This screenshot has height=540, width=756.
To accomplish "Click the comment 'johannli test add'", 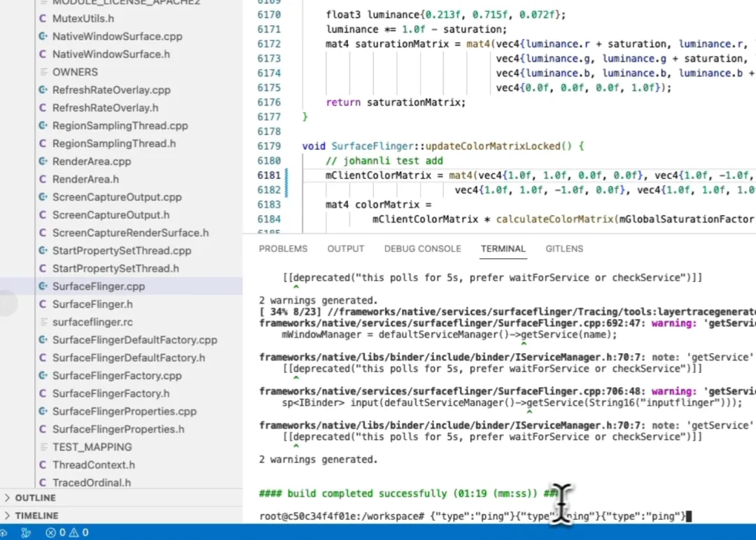I will click(x=384, y=160).
